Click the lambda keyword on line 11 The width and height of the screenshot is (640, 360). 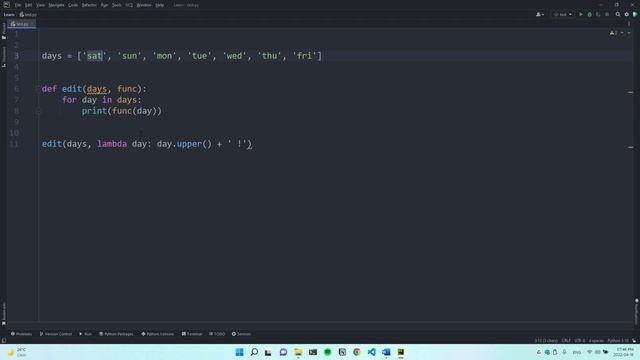pos(112,144)
